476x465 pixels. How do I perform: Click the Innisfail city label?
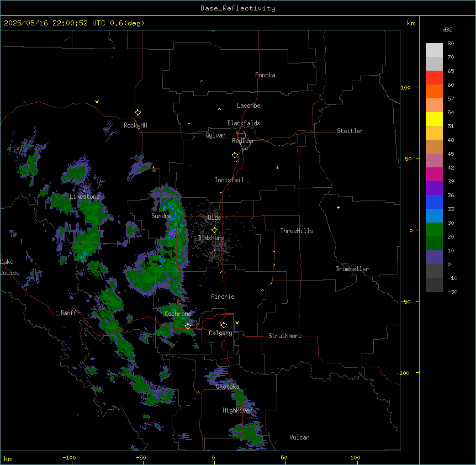click(229, 180)
